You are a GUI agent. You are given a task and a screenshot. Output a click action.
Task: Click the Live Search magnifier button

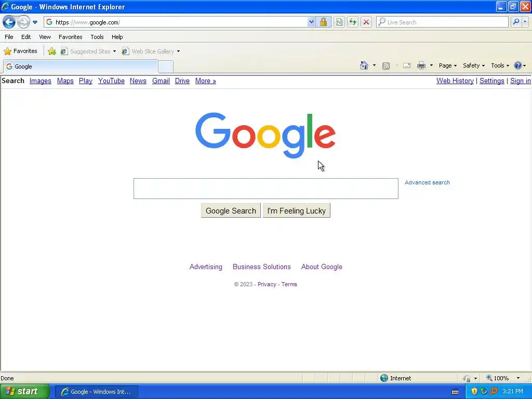pos(516,22)
